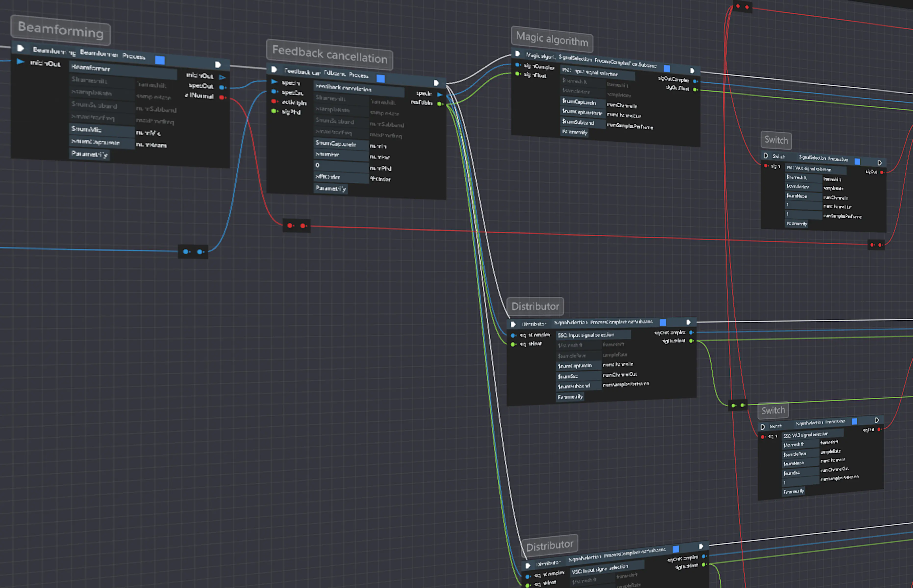Click execution input pin of SSC Distributor node
The width and height of the screenshot is (913, 588).
click(x=513, y=324)
